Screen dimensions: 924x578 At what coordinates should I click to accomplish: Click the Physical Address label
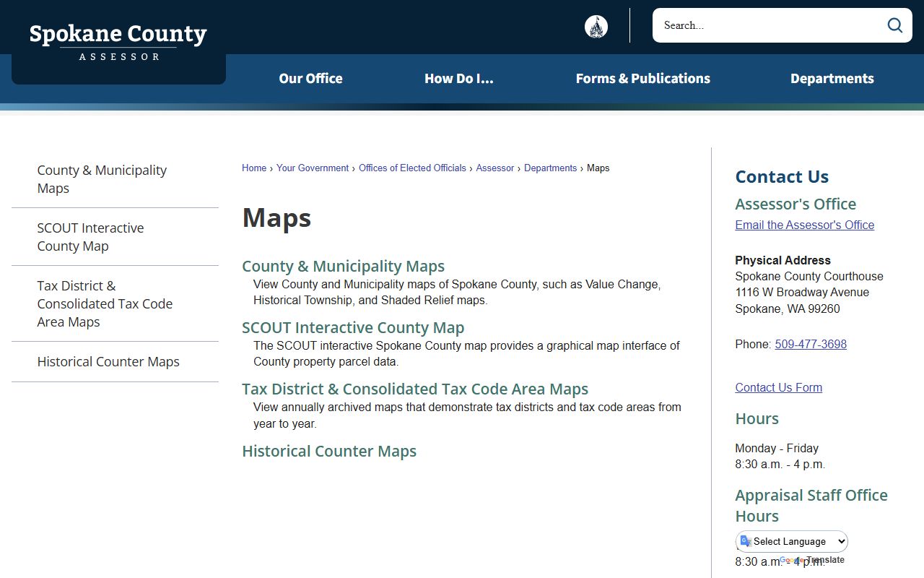[x=783, y=260]
